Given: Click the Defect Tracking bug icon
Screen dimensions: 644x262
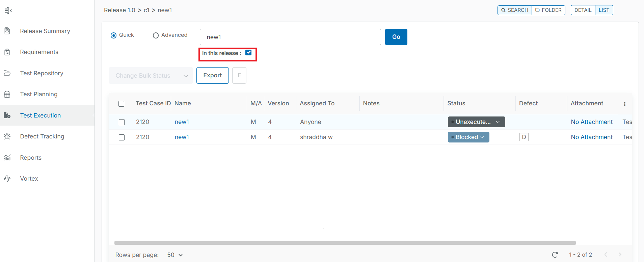Looking at the screenshot, I should point(7,136).
